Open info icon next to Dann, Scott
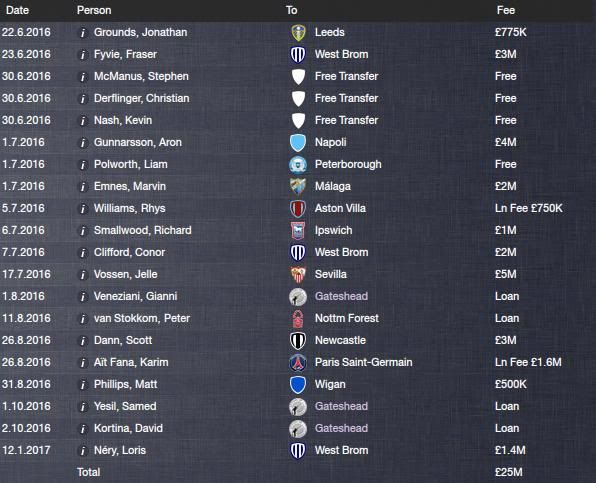The height and width of the screenshot is (483, 596). (x=82, y=341)
